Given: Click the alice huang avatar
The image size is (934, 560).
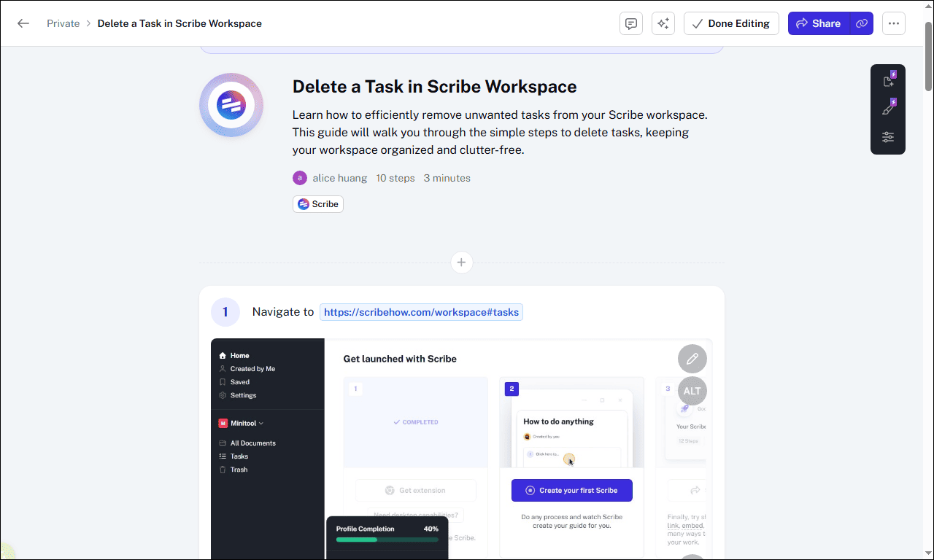Looking at the screenshot, I should (300, 178).
